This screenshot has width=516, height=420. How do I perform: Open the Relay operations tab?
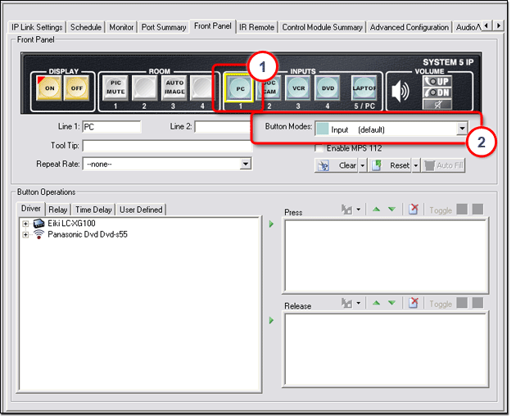coord(57,210)
